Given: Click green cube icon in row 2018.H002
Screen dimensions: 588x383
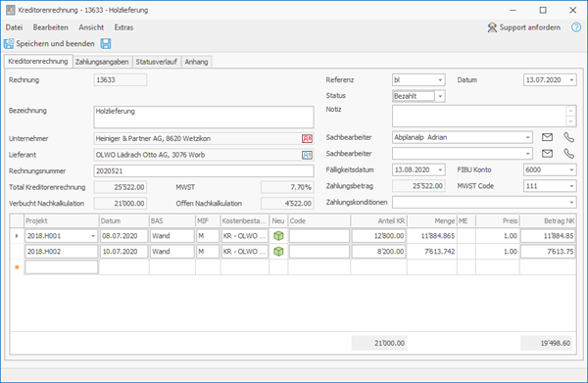Looking at the screenshot, I should click(278, 252).
